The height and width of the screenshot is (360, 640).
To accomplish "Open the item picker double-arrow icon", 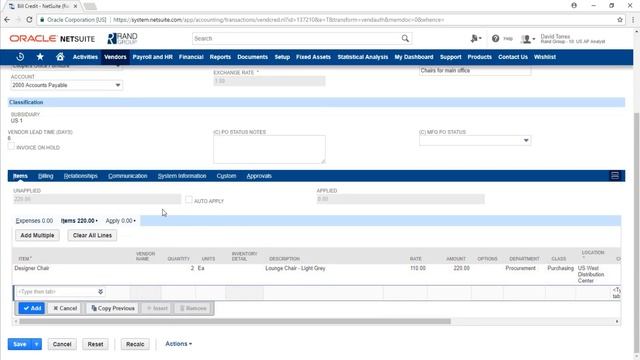I will [x=100, y=291].
